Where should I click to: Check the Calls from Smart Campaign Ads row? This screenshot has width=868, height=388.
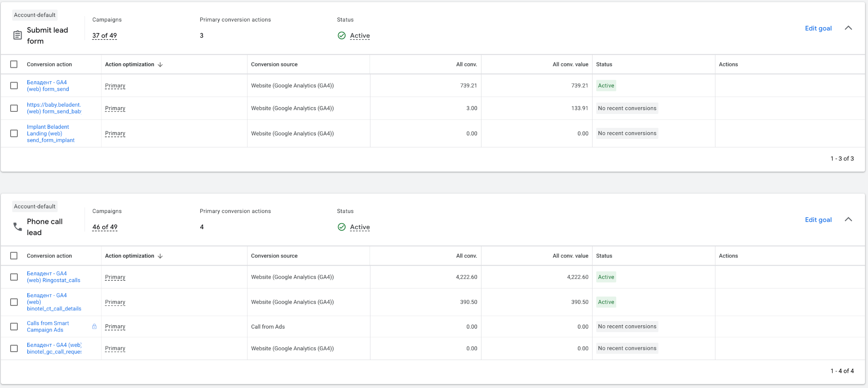[x=14, y=327]
